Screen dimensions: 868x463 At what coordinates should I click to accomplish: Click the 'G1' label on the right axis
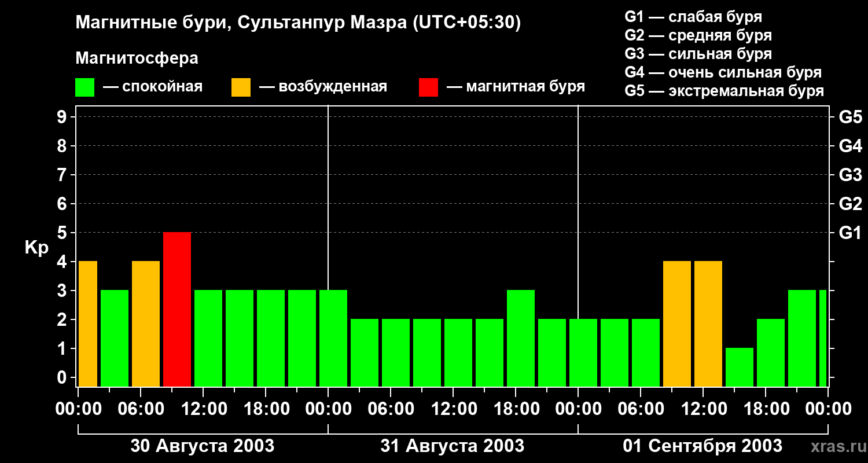pos(850,233)
